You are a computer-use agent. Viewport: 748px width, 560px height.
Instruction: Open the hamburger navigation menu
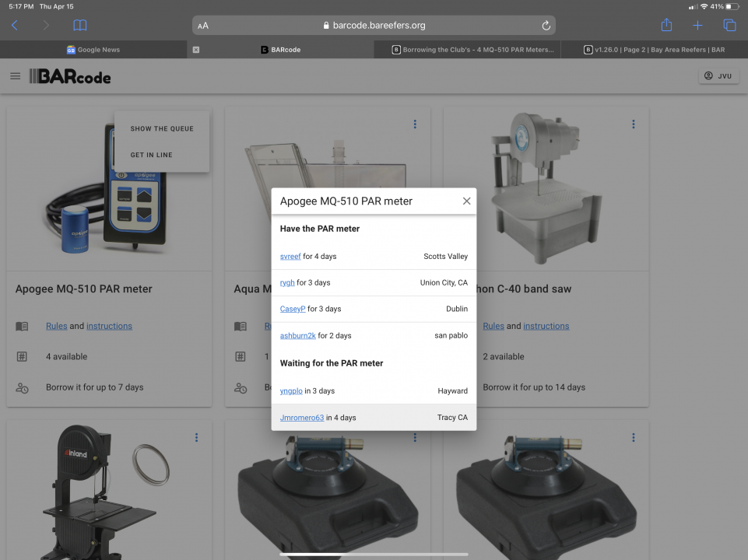[16, 76]
